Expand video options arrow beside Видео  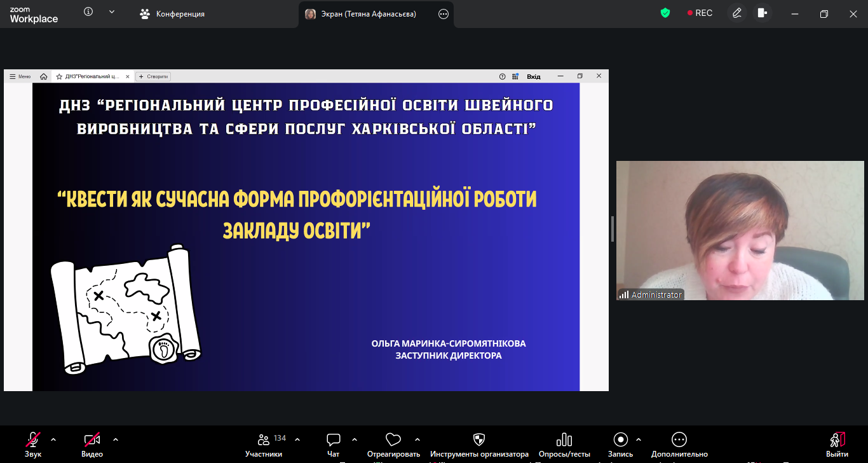point(116,439)
